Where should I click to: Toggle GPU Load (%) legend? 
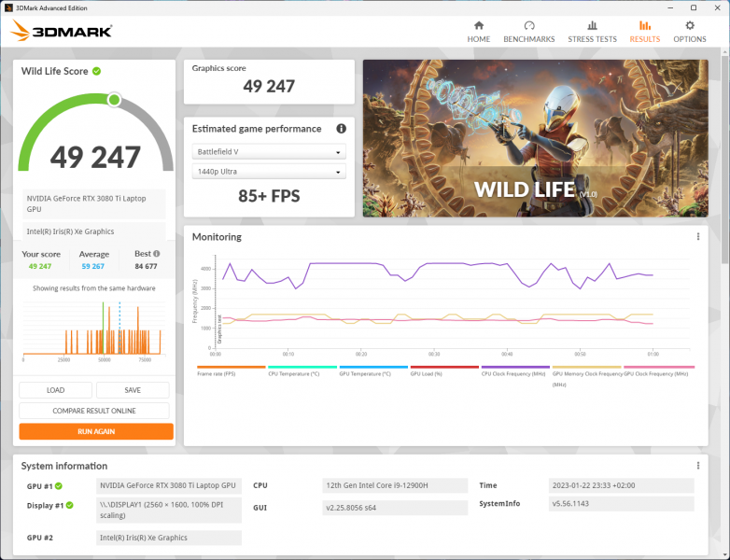tap(443, 371)
